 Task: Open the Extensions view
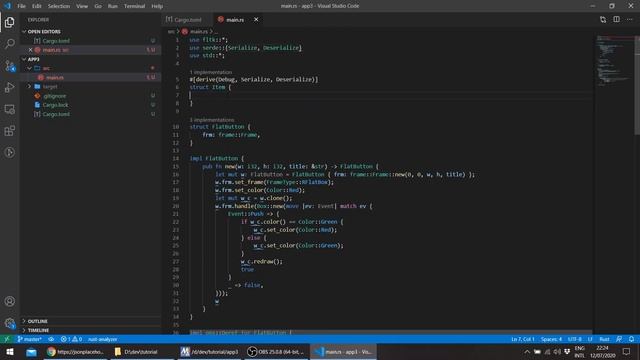point(9,131)
